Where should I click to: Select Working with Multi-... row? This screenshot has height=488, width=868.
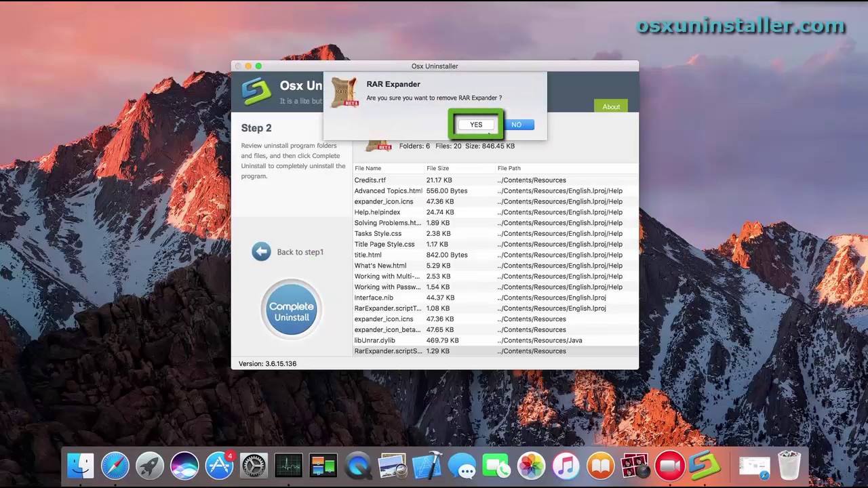[x=496, y=277]
